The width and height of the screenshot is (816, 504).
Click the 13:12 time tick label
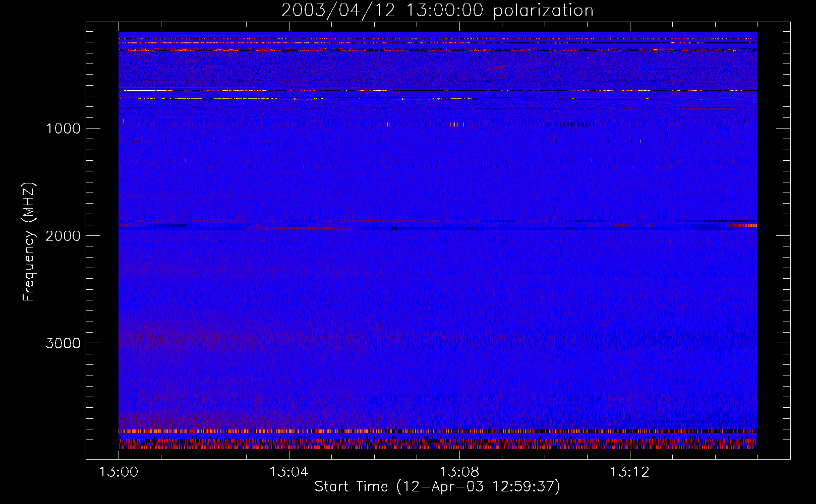pyautogui.click(x=629, y=472)
